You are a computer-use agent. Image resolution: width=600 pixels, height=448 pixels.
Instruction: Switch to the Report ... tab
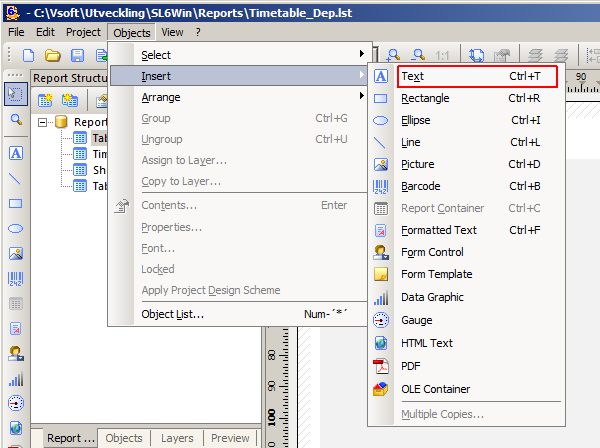70,438
